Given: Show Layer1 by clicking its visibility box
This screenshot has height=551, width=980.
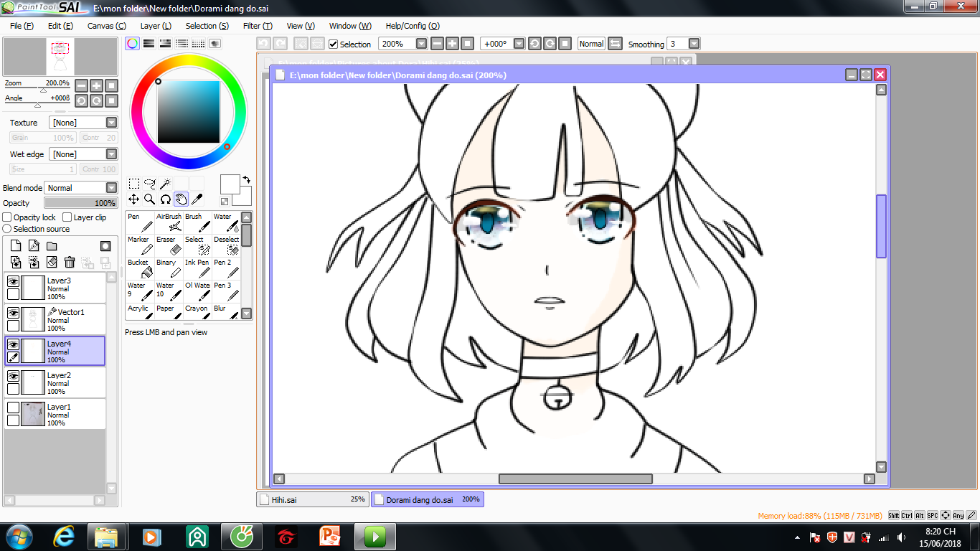Looking at the screenshot, I should pos(13,408).
